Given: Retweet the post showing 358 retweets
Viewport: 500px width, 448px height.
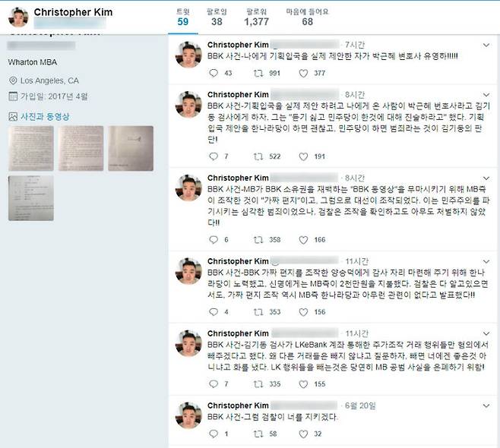Looking at the screenshot, I should [258, 240].
